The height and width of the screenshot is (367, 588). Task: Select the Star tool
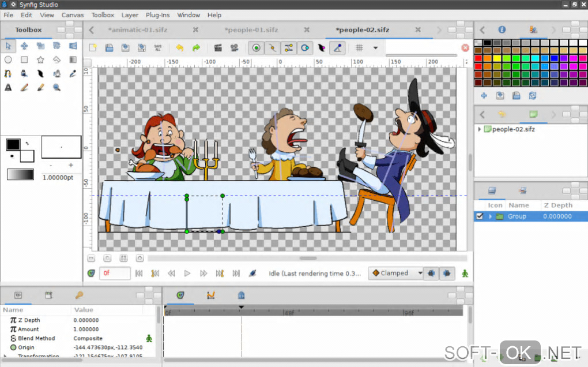tap(40, 59)
